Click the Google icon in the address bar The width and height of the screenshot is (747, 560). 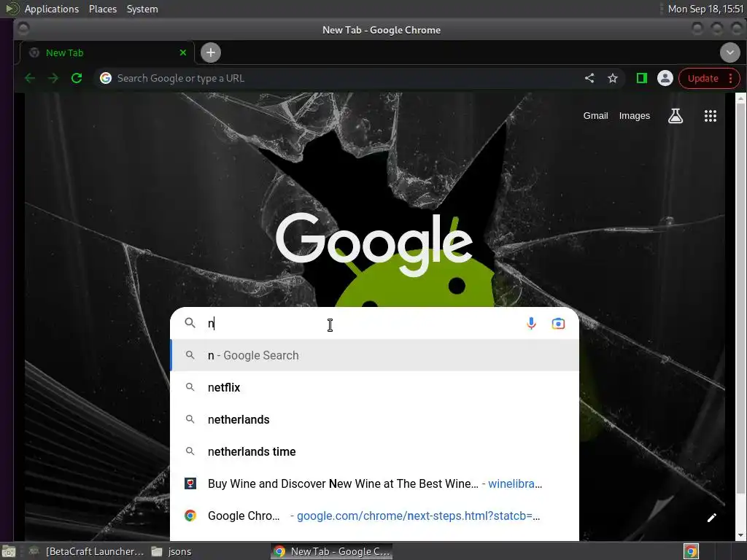point(106,78)
